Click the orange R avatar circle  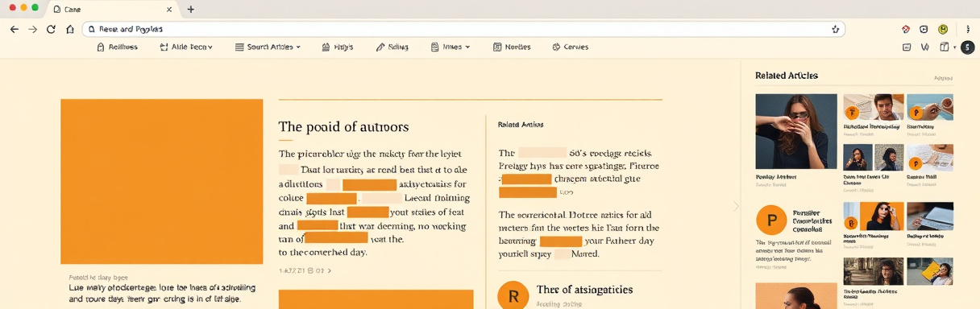[513, 296]
